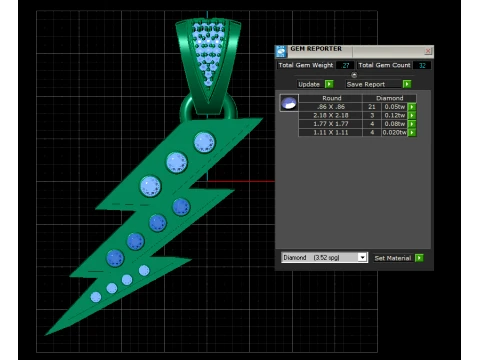Select the 1.77 X 1.77 size cell
Image resolution: width=480 pixels, height=360 pixels.
(331, 124)
